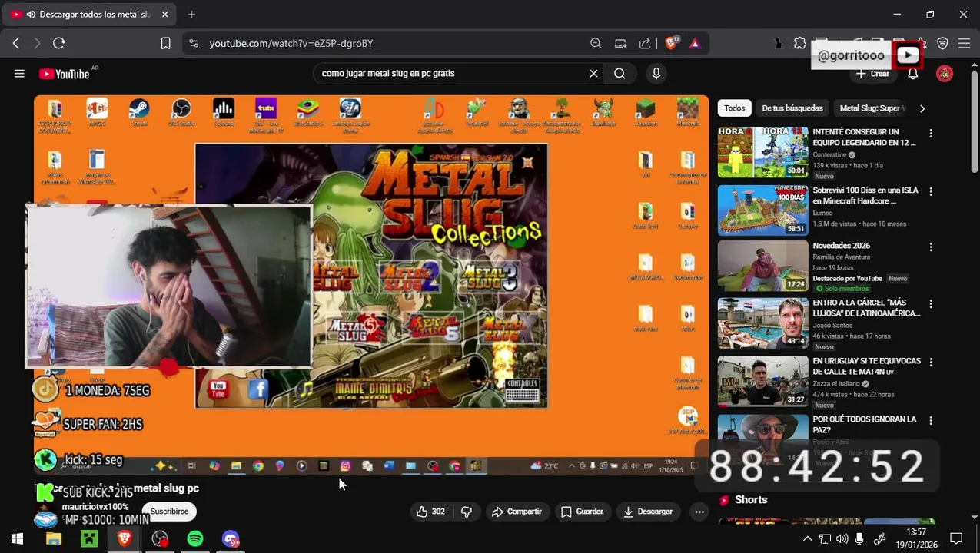The height and width of the screenshot is (553, 980).
Task: Reload the current page
Action: click(59, 44)
